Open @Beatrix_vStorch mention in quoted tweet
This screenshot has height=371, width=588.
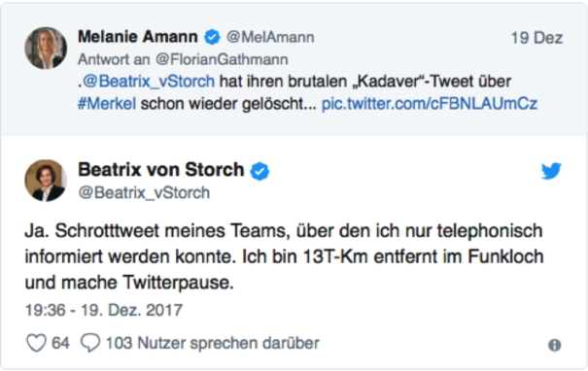tap(148, 82)
